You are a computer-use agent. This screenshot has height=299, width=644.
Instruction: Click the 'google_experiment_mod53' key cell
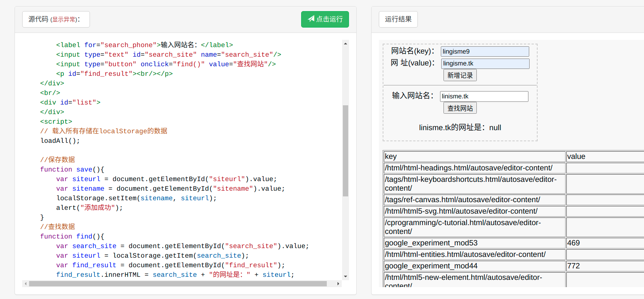click(474, 243)
